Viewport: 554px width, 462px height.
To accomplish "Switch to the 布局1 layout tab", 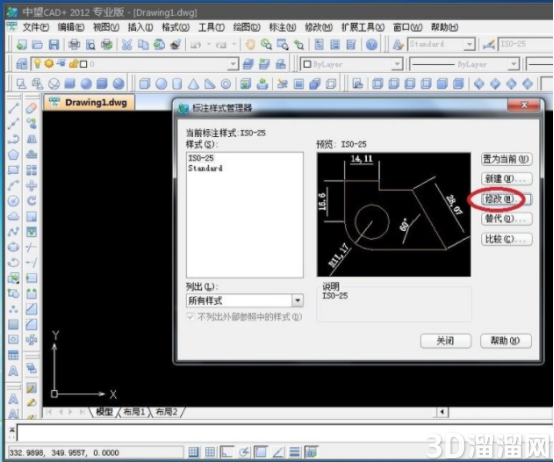I will pyautogui.click(x=134, y=412).
